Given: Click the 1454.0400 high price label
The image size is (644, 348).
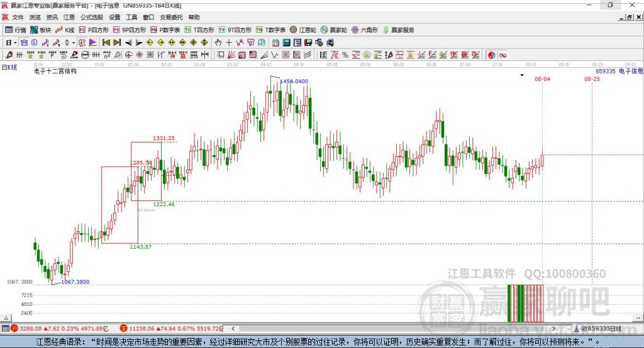Looking at the screenshot, I should (x=294, y=81).
